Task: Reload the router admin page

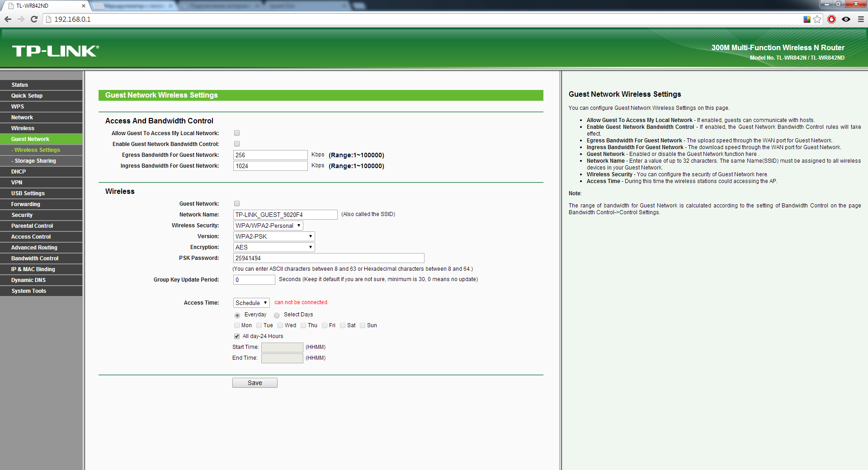Action: (x=34, y=19)
